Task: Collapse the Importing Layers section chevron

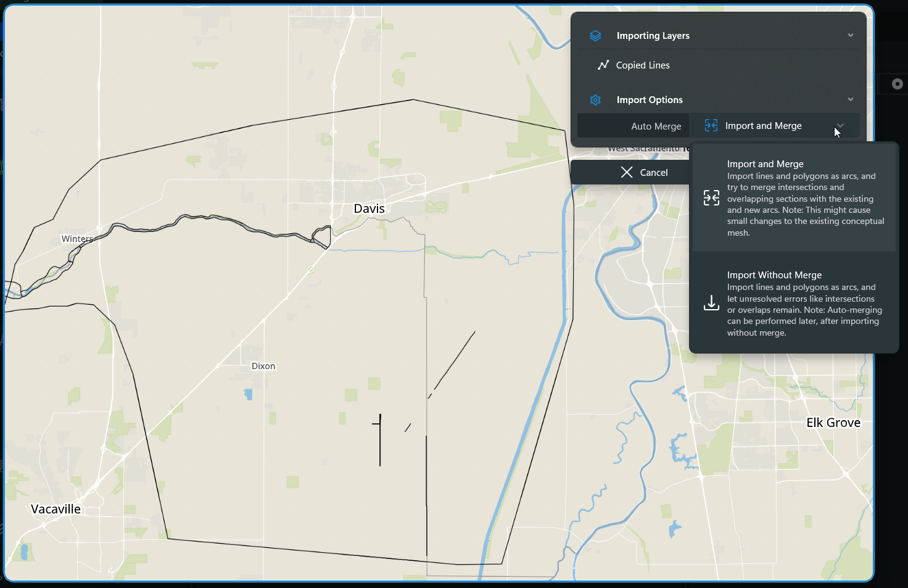Action: click(x=851, y=35)
